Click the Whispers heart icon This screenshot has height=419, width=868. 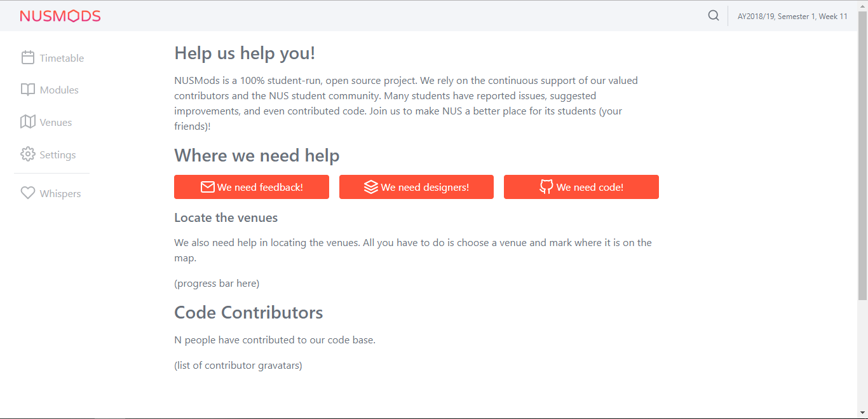[28, 193]
